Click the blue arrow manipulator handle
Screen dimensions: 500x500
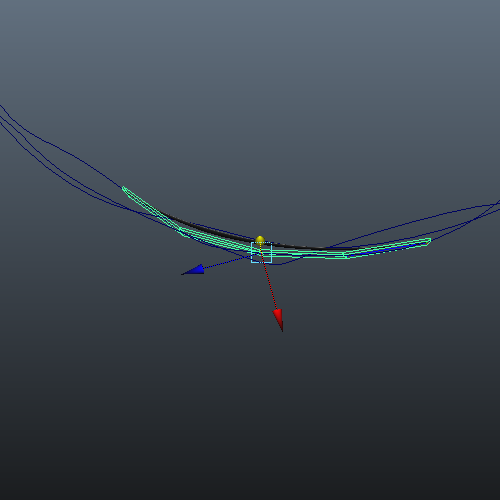click(194, 270)
